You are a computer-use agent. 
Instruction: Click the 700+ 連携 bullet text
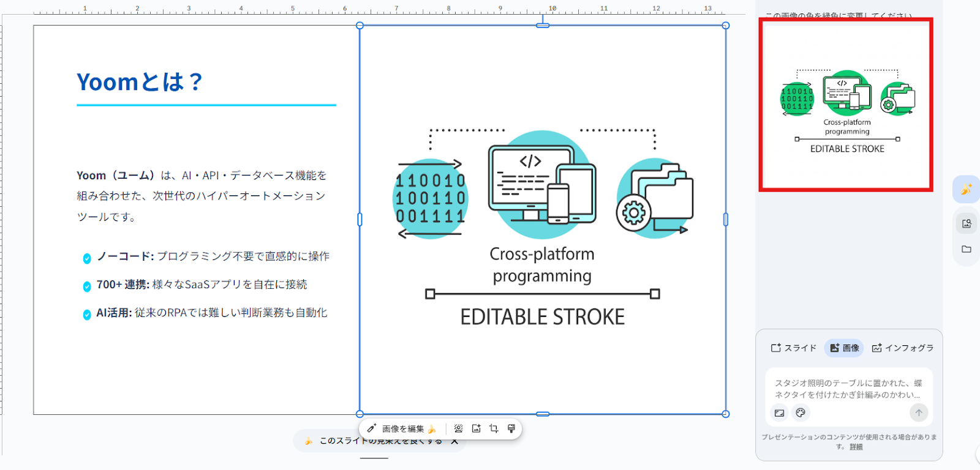(202, 285)
